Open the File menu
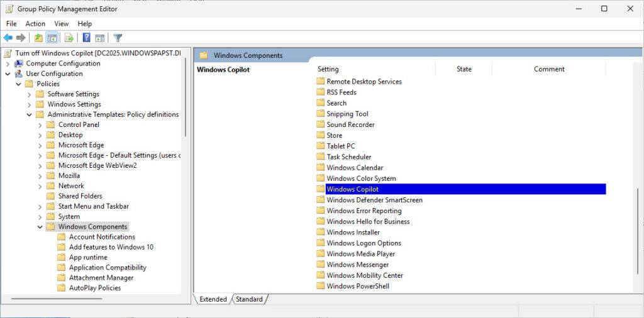The width and height of the screenshot is (644, 318). click(11, 24)
